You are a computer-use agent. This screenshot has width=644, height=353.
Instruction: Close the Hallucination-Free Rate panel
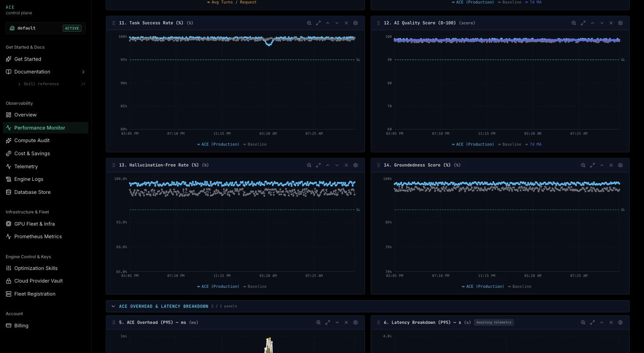[x=346, y=165]
